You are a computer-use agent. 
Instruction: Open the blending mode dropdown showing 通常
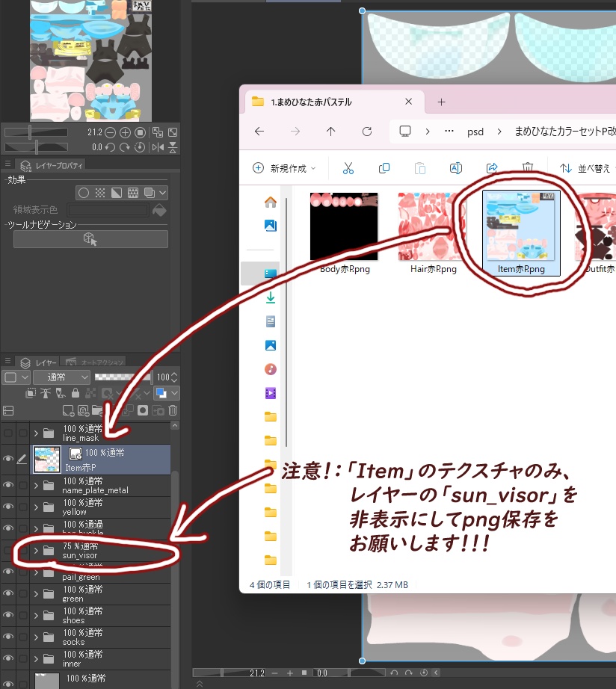point(61,377)
